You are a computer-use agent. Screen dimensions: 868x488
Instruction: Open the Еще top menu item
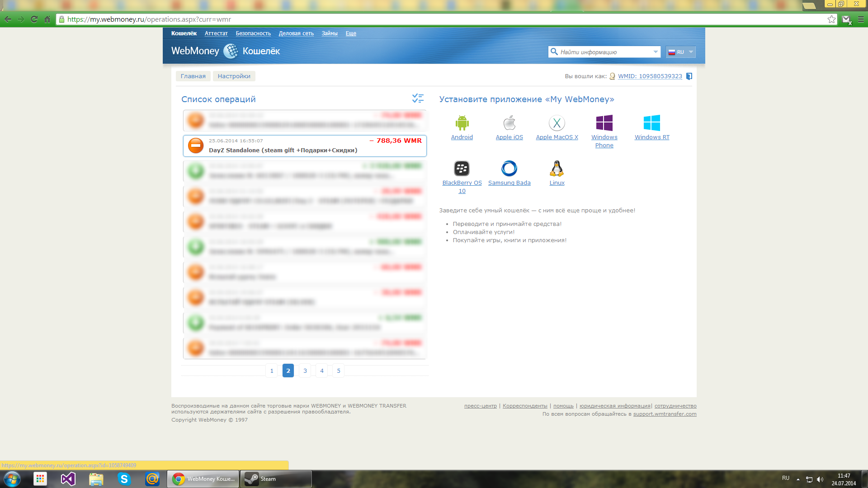click(351, 33)
